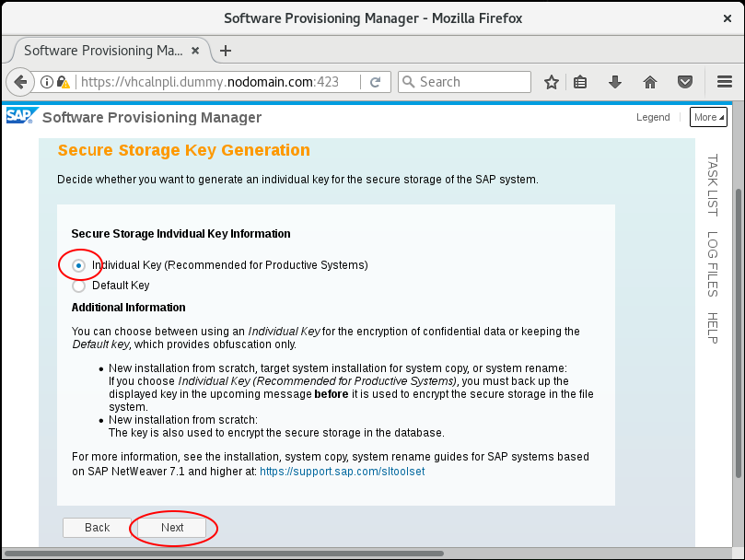Show bookmarks list icon
This screenshot has height=560, width=745.
580,82
